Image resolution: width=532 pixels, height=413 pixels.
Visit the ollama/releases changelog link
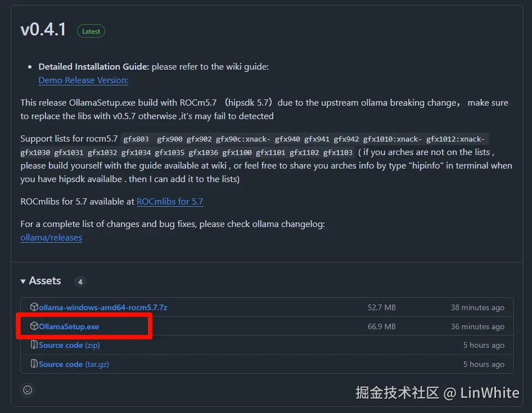[51, 238]
